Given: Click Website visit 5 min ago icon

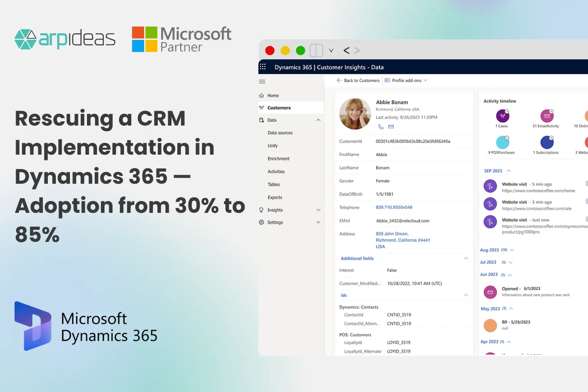Looking at the screenshot, I should coord(490,186).
